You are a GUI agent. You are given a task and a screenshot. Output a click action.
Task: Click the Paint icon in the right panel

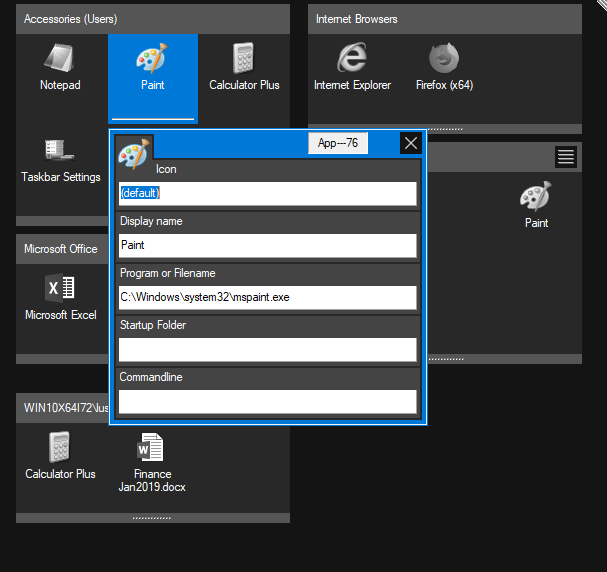(536, 205)
